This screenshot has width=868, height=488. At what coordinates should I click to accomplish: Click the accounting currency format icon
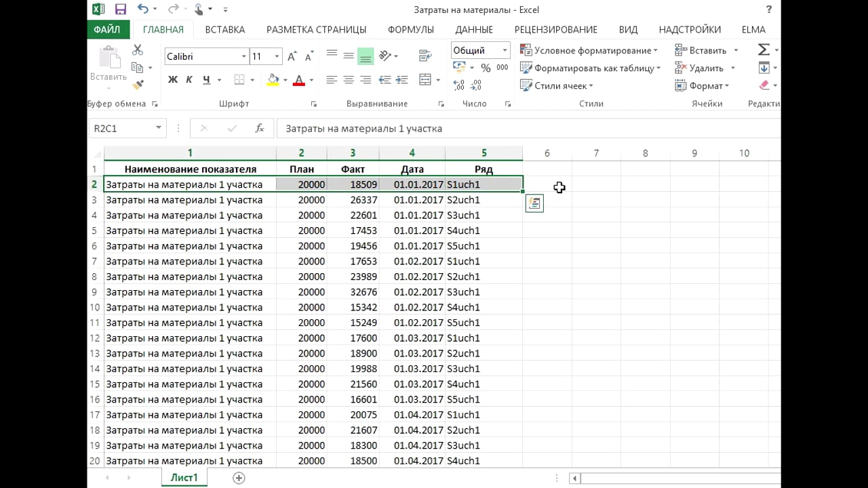[x=459, y=68]
